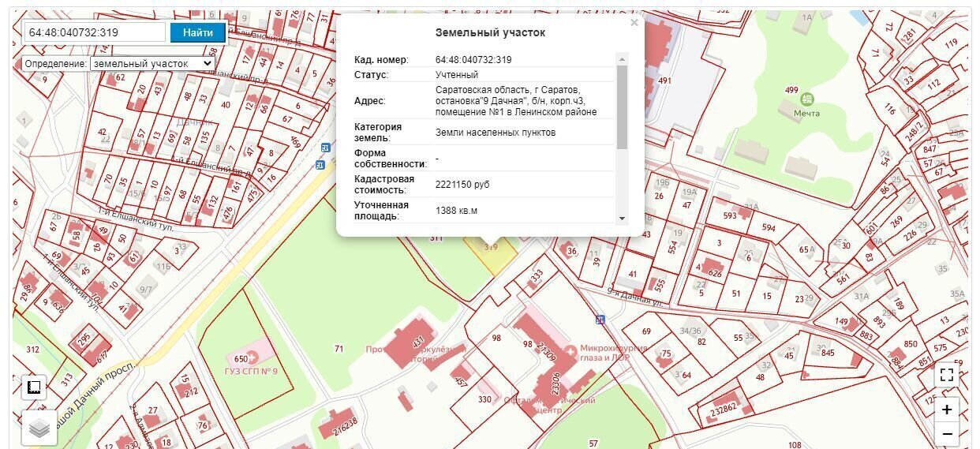Image resolution: width=980 pixels, height=449 pixels.
Task: Click the Микрохирургия глаза и ЛОР label
Action: tap(613, 353)
